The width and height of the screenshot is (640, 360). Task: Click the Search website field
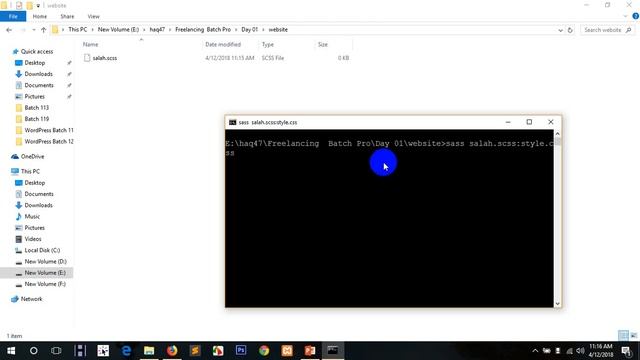tap(607, 30)
